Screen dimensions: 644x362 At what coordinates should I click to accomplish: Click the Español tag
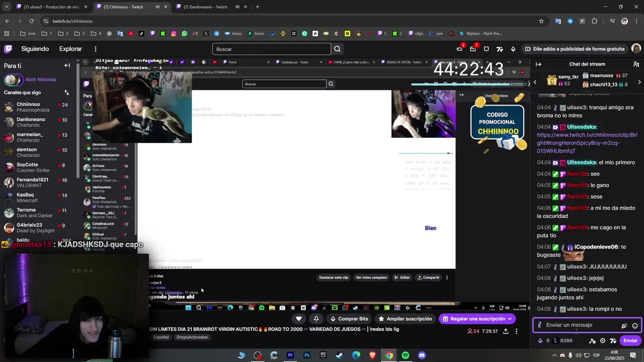161,337
